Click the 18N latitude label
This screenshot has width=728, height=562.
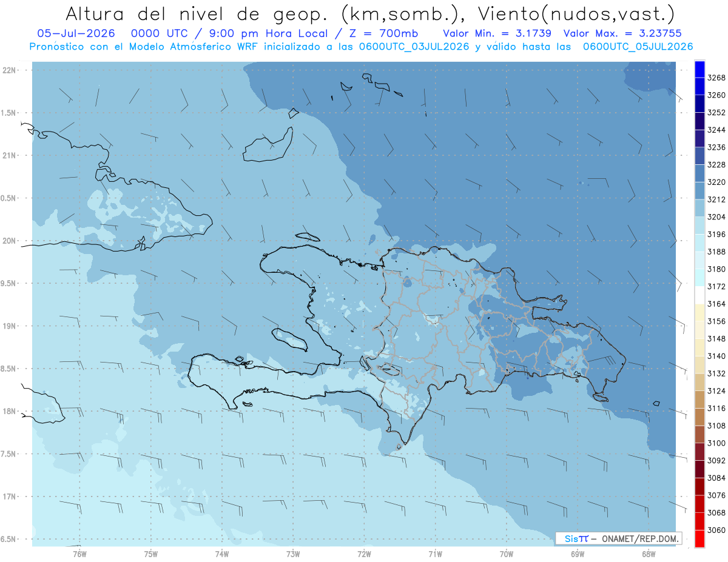coord(9,412)
